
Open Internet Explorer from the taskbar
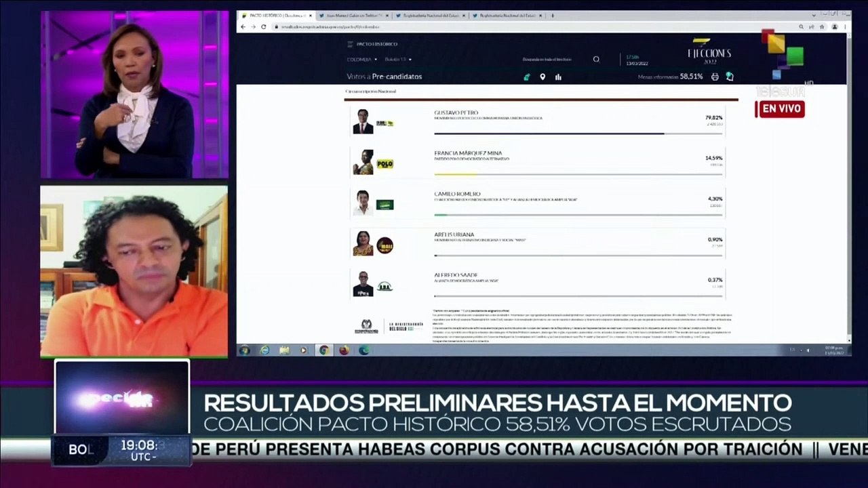(265, 350)
